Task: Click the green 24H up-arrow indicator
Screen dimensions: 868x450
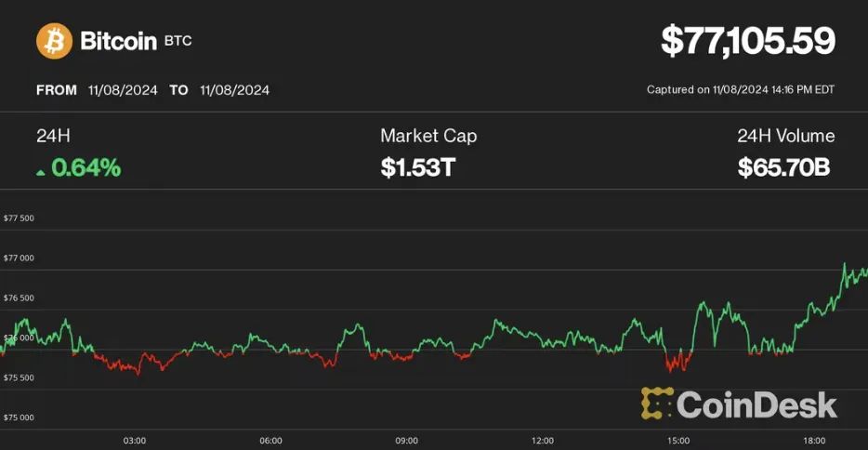Action: click(40, 173)
